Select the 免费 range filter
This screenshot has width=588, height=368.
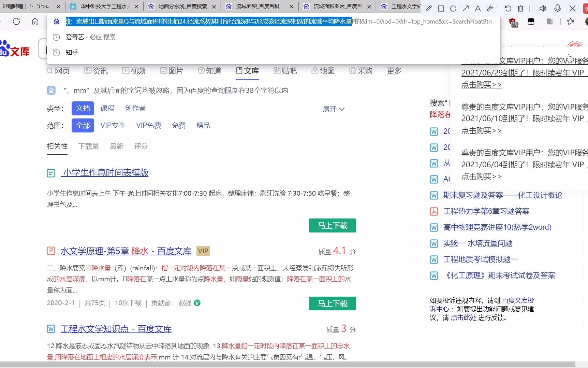[x=179, y=125]
